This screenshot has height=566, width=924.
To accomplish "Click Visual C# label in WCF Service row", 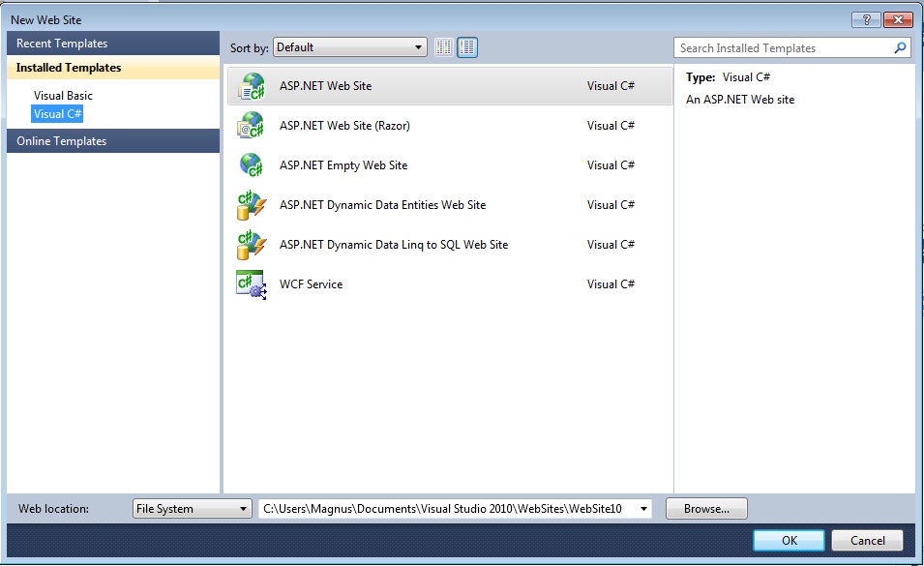I will (611, 284).
